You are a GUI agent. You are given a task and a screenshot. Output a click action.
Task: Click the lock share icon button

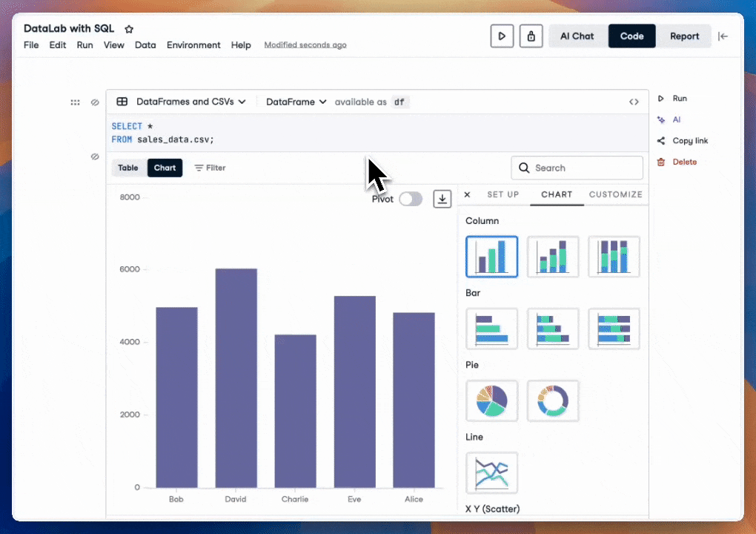pyautogui.click(x=531, y=36)
